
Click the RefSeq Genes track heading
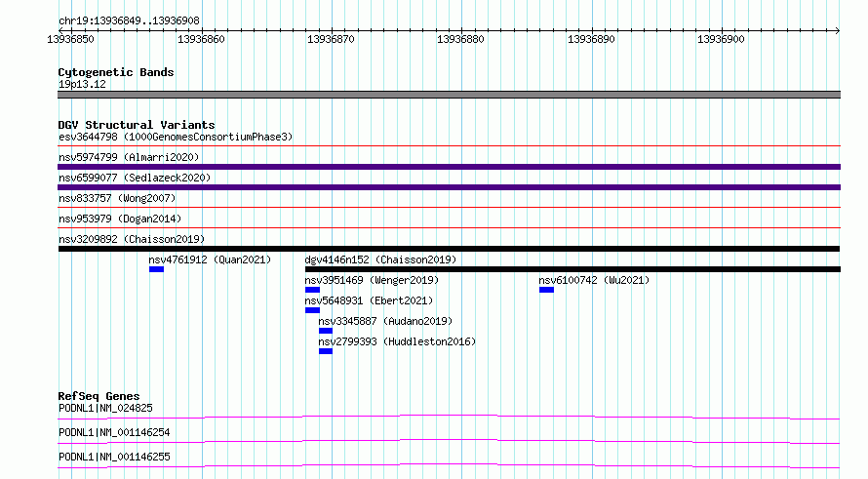(x=99, y=396)
